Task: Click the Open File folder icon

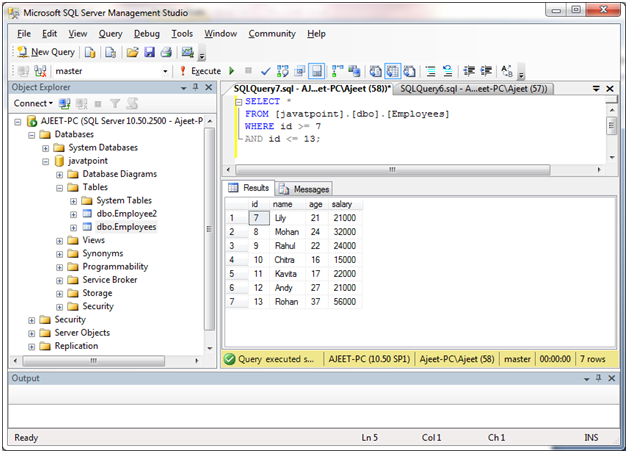Action: coord(133,52)
